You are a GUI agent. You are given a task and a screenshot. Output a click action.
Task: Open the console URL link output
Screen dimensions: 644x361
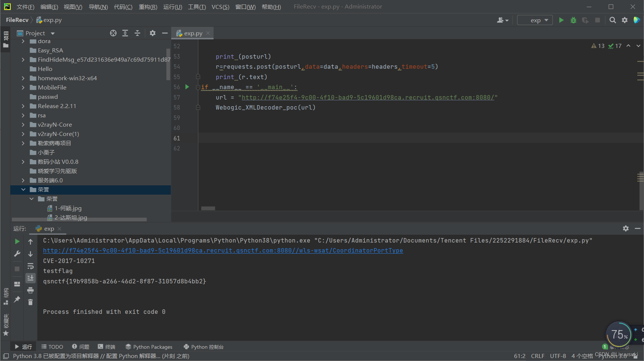click(x=223, y=250)
